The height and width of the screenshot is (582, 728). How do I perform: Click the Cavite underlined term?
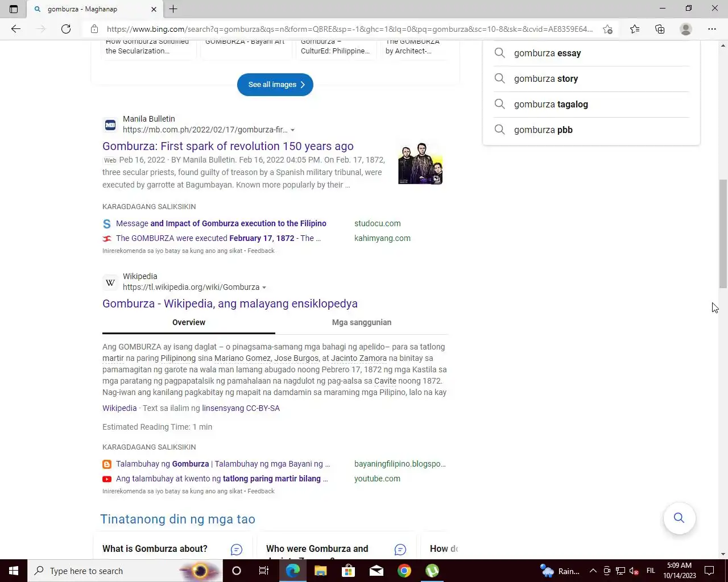(x=385, y=381)
